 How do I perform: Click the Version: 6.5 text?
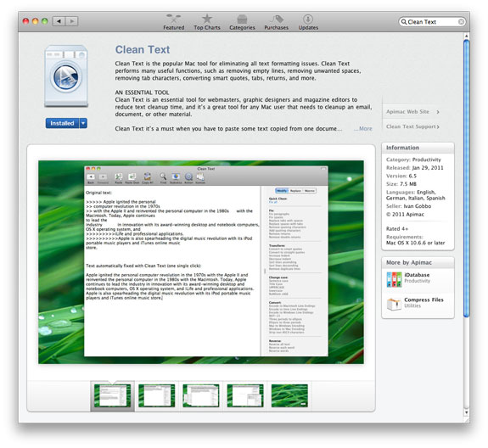point(401,176)
